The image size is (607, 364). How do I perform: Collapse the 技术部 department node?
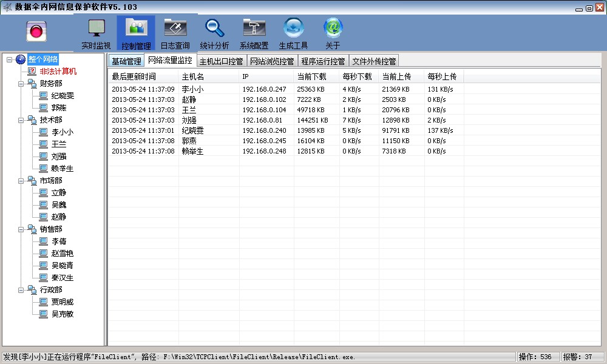pyautogui.click(x=21, y=120)
